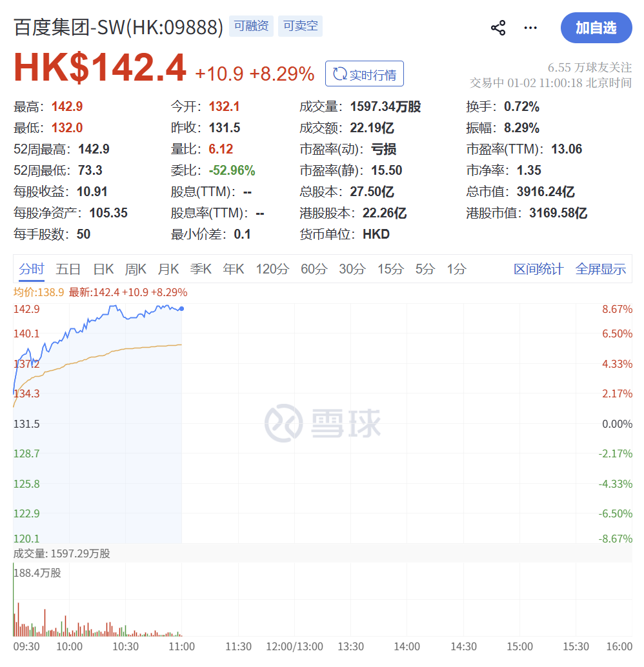The height and width of the screenshot is (667, 644).
Task: Click the 总市值 3916.24亿 value
Action: point(546,192)
